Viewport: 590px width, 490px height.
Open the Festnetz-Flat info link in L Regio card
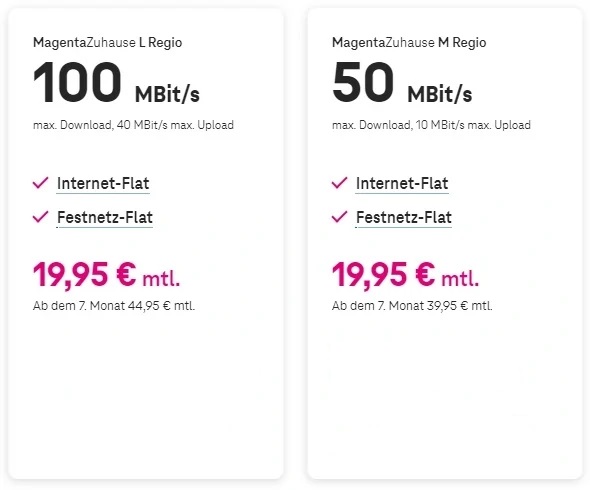tap(105, 218)
